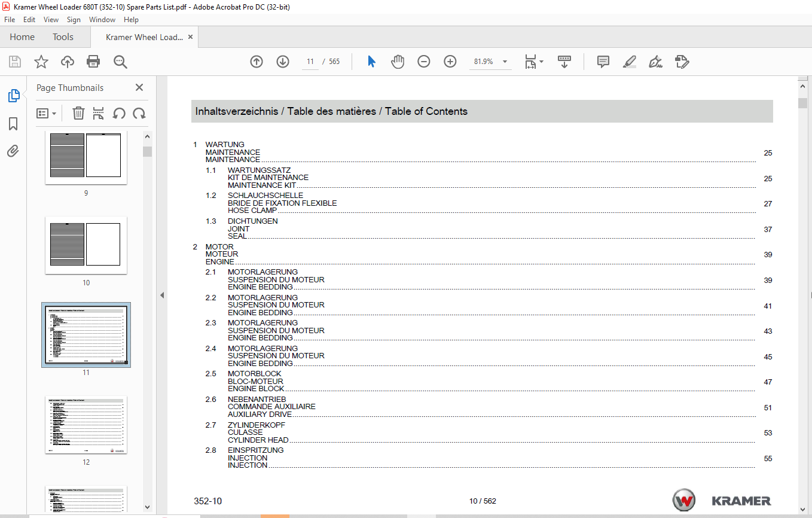
Task: Click the scrolling mode keyboard icon
Action: 564,62
